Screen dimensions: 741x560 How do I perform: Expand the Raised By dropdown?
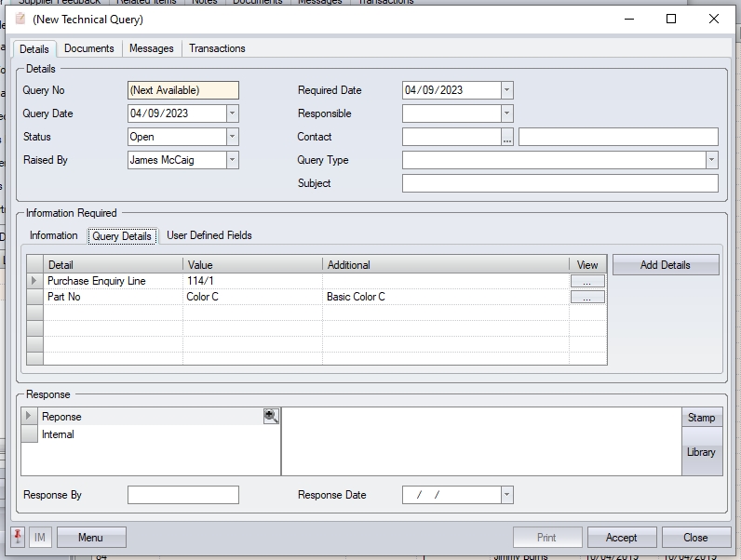coord(232,160)
